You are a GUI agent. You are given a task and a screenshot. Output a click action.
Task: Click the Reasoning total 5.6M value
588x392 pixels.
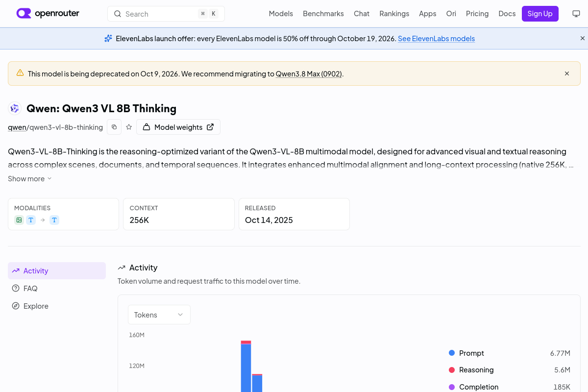click(x=562, y=369)
